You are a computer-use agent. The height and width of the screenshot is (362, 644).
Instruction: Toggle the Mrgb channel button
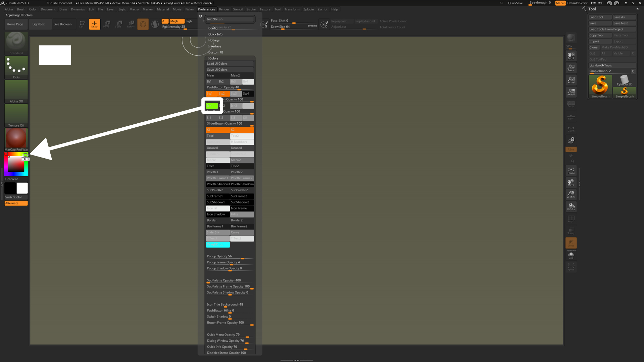pyautogui.click(x=177, y=21)
